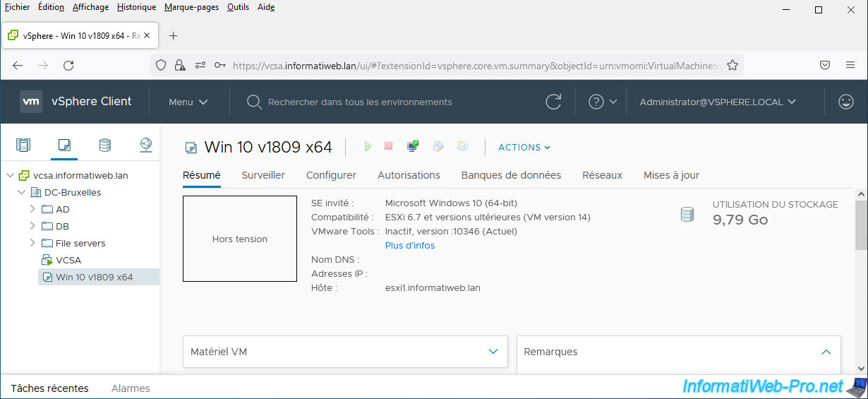This screenshot has width=868, height=399.
Task: Open the ACTIONS dropdown
Action: pyautogui.click(x=524, y=147)
